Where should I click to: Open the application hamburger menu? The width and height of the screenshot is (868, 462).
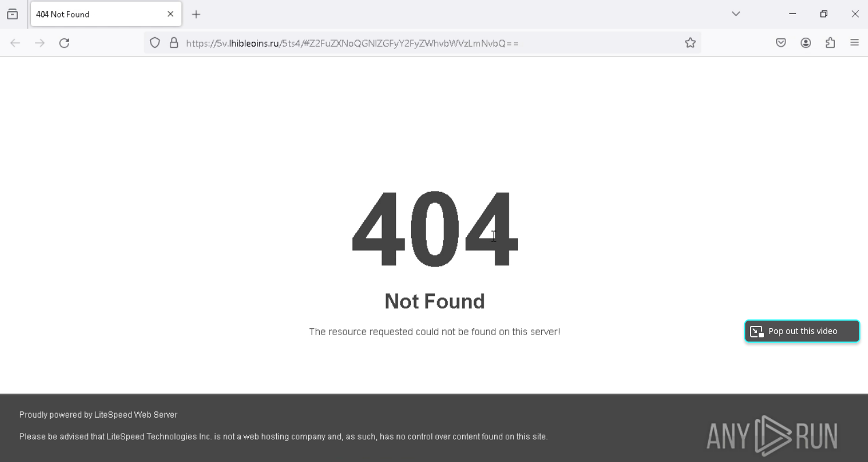click(854, 43)
